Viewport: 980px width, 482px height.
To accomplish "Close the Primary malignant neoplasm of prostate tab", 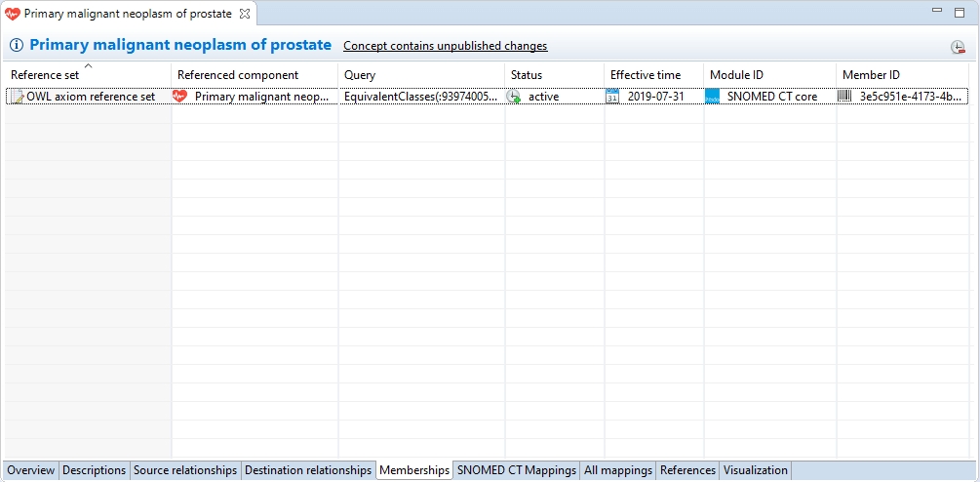I will click(245, 14).
